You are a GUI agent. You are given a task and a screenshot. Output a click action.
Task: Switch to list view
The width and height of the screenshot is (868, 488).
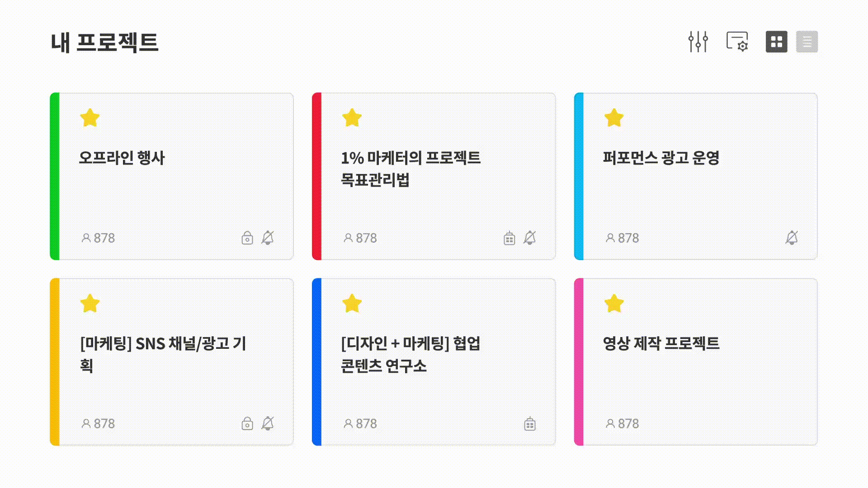click(x=807, y=42)
